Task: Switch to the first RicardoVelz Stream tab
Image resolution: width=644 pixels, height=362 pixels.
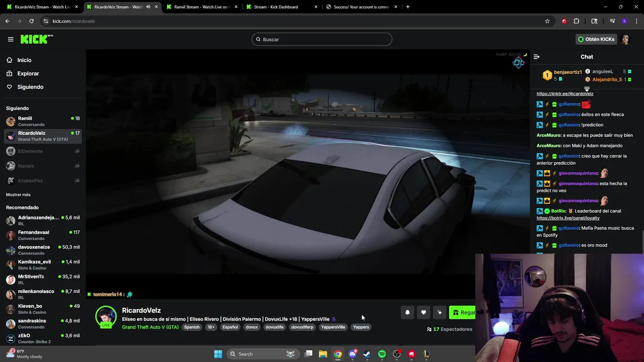Action: pyautogui.click(x=42, y=7)
